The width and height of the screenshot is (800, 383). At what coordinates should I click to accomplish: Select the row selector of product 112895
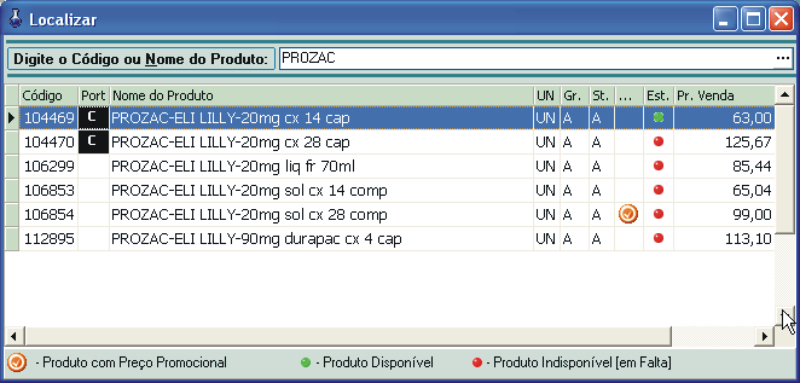pos(12,239)
